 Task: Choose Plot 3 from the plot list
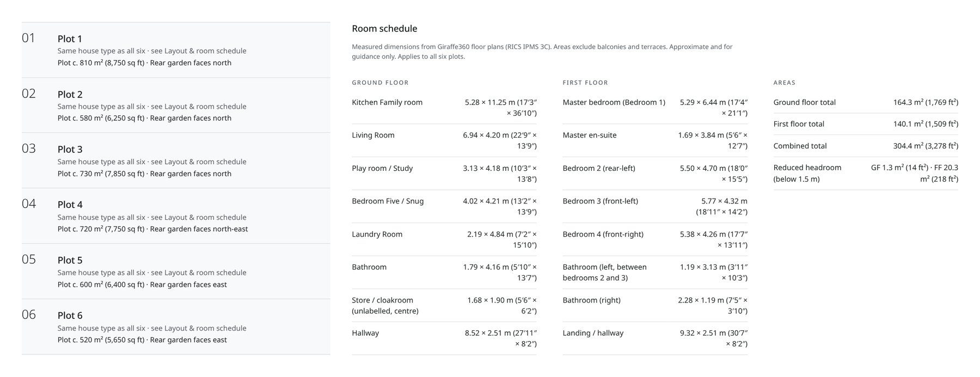[x=176, y=160]
